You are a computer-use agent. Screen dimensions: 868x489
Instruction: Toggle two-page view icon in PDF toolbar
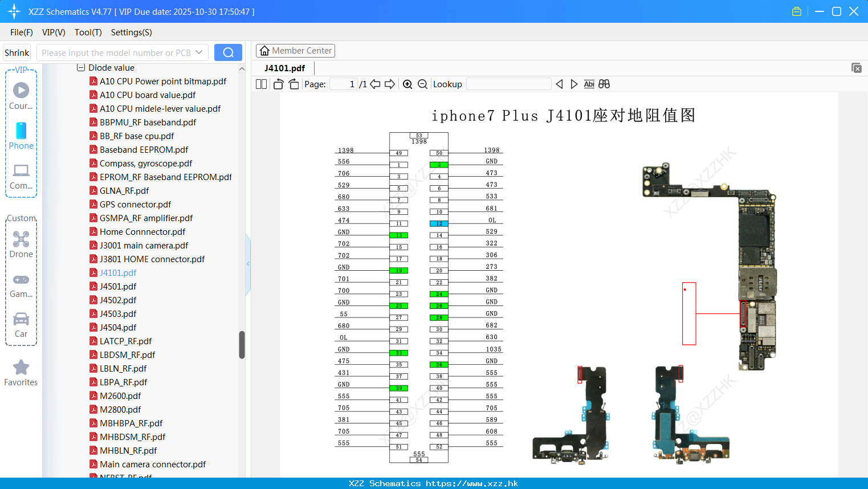(x=261, y=84)
